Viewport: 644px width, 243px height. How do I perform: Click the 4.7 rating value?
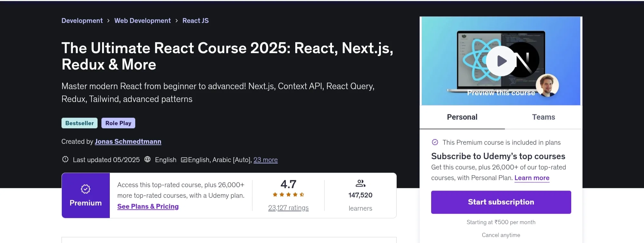288,184
